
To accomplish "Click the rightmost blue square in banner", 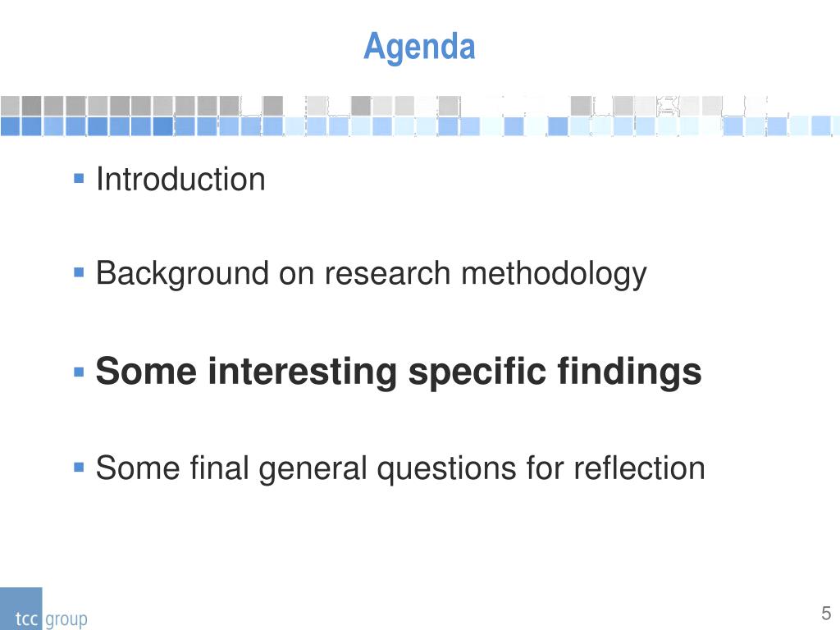I will tap(820, 126).
